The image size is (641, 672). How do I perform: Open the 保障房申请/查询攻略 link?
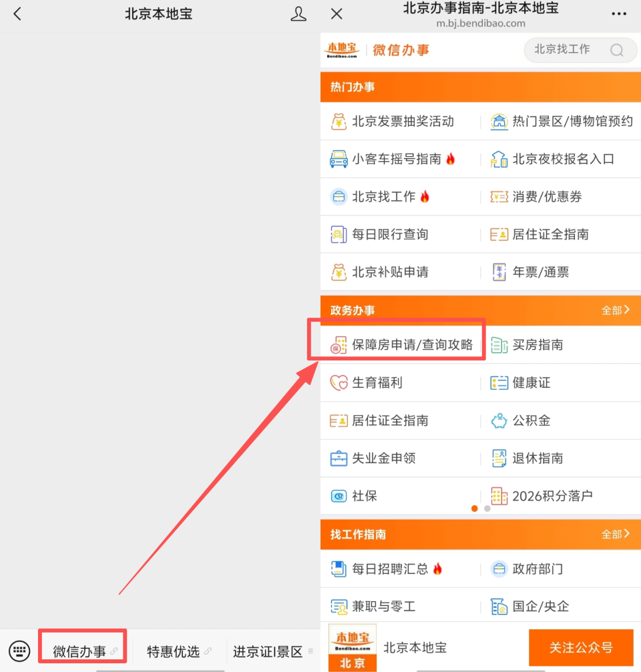coord(412,344)
